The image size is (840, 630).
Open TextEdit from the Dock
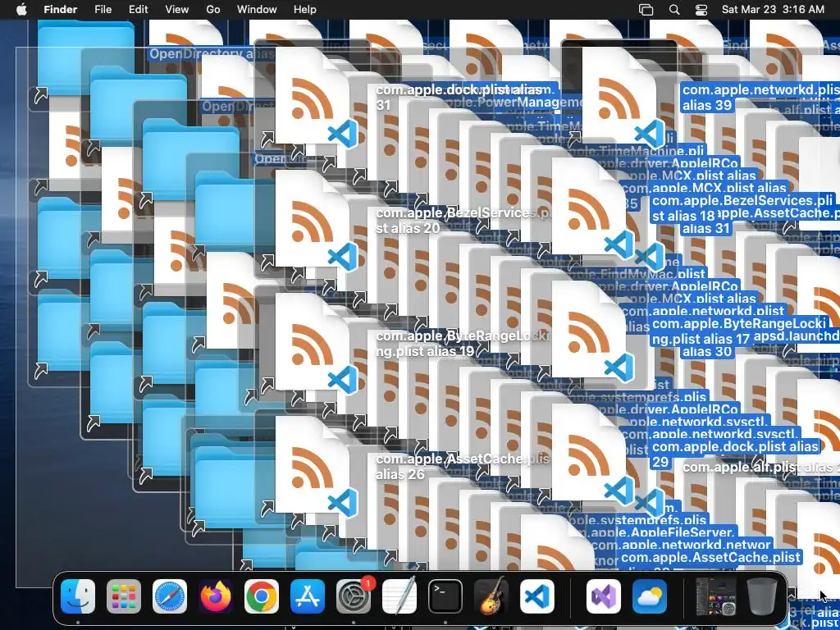tap(399, 596)
